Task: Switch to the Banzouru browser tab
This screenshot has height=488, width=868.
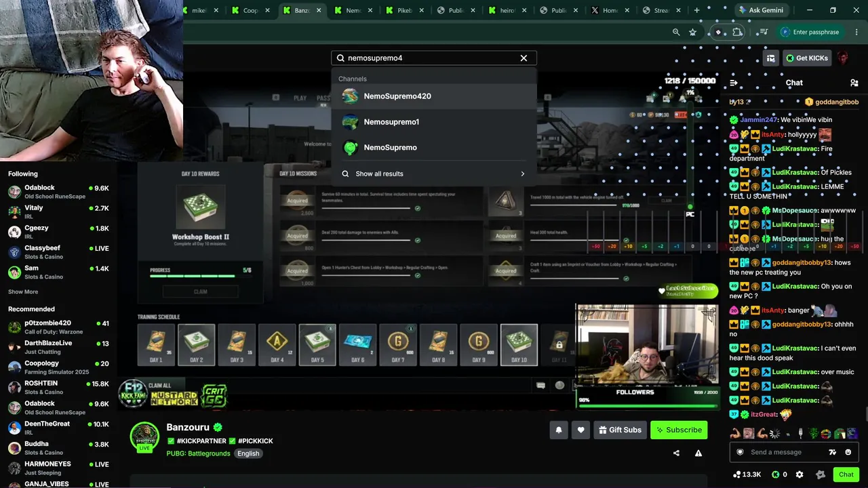Action: click(302, 10)
